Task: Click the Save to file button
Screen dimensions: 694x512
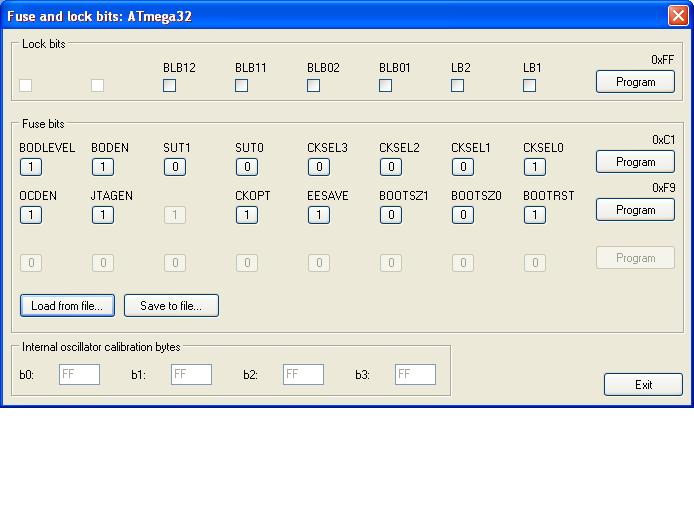Action: coord(171,306)
